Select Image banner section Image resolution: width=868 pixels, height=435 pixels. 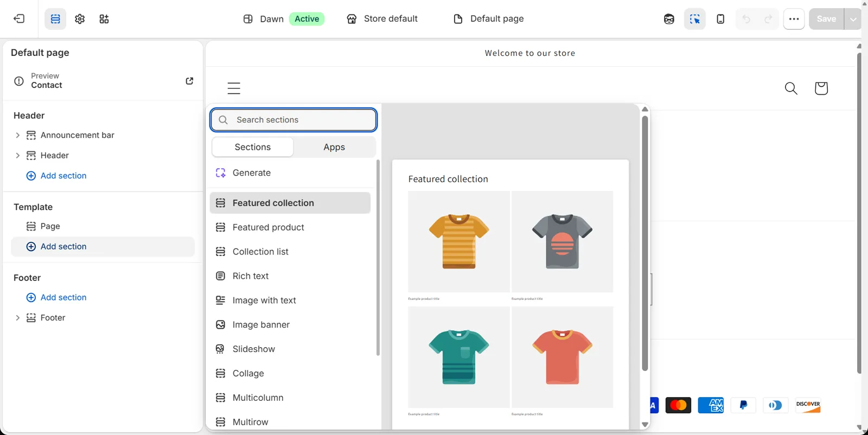[x=290, y=325]
